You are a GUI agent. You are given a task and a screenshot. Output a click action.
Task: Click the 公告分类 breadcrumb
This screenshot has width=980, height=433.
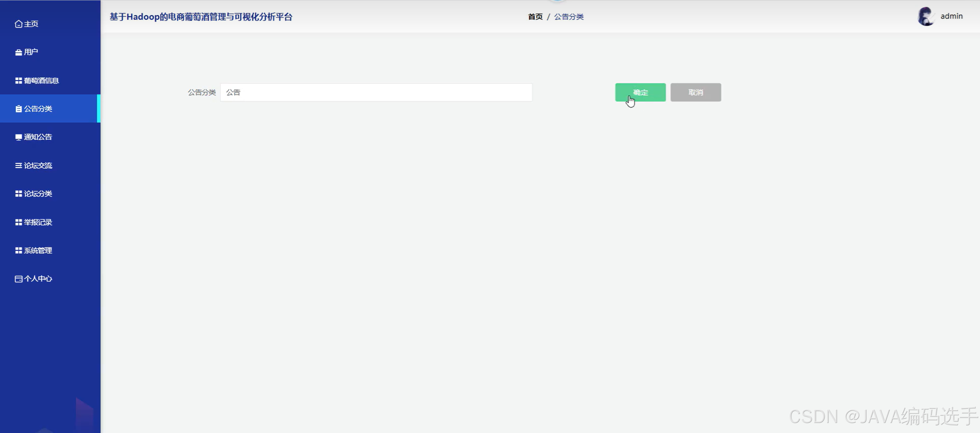coord(569,17)
